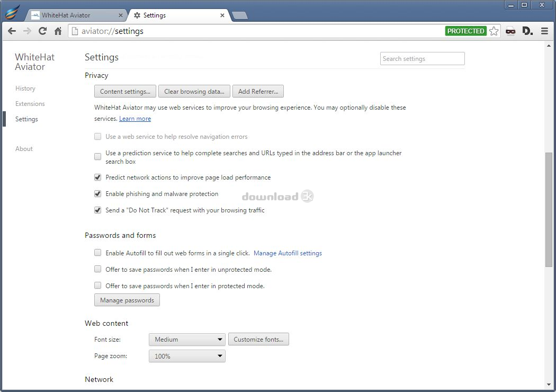Open the incognito mask extension icon
556x392 pixels.
(510, 31)
